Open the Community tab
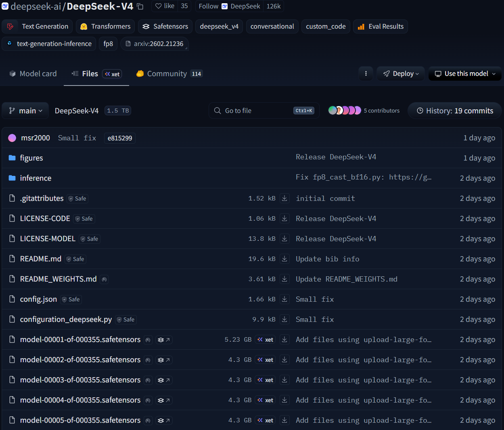 coord(169,73)
